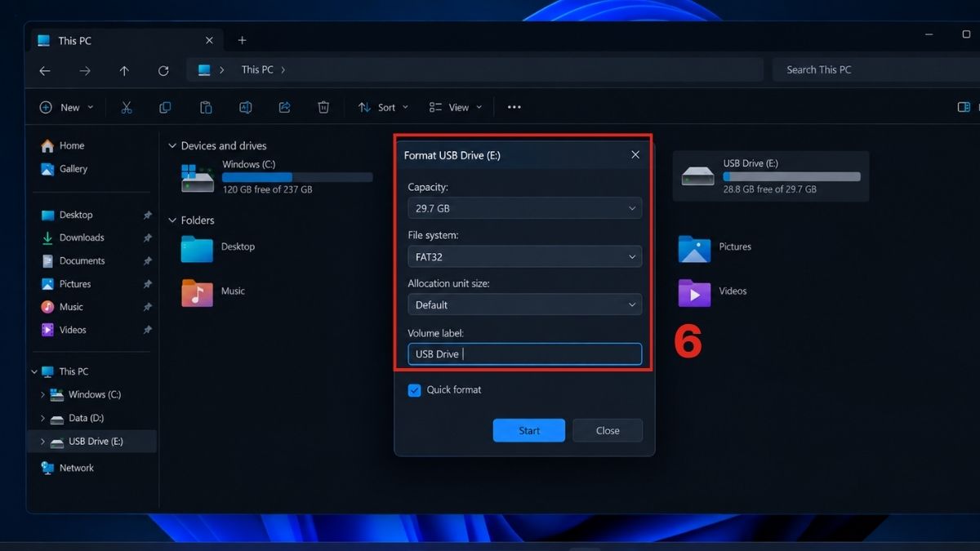Open the Capacity dropdown showing 29.7 GB
Viewport: 980px width, 551px height.
click(524, 208)
